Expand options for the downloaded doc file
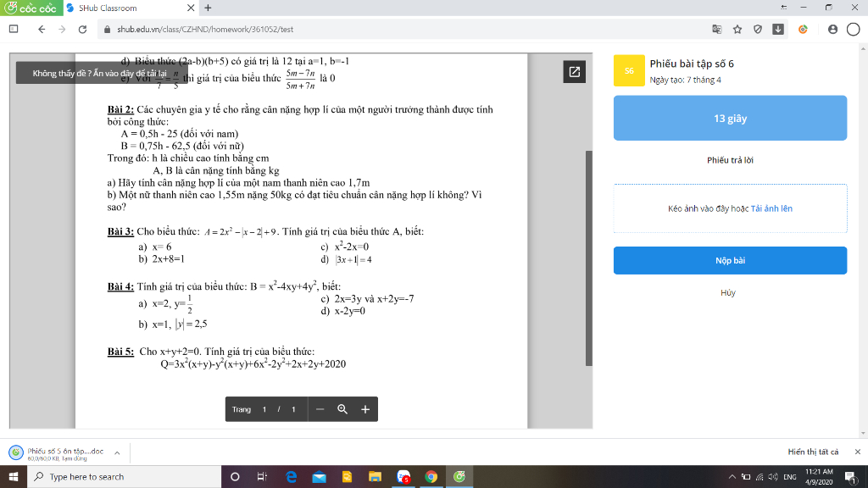This screenshot has height=488, width=868. click(x=117, y=452)
